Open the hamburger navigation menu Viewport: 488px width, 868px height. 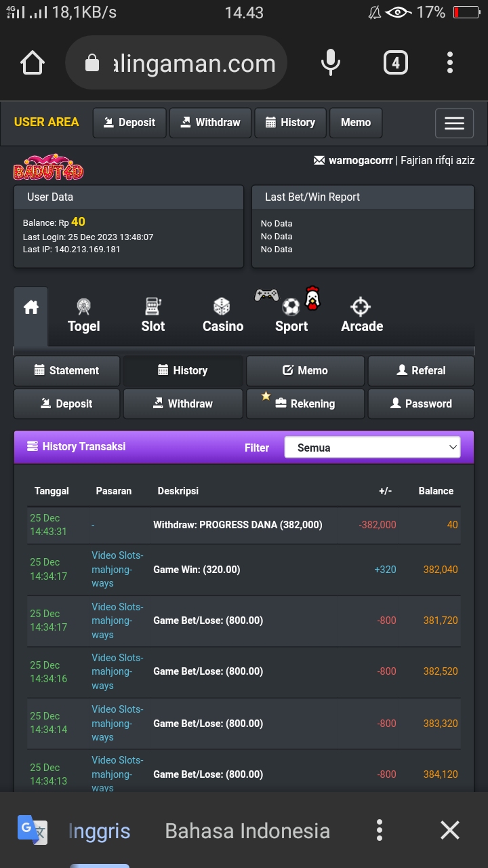tap(454, 123)
